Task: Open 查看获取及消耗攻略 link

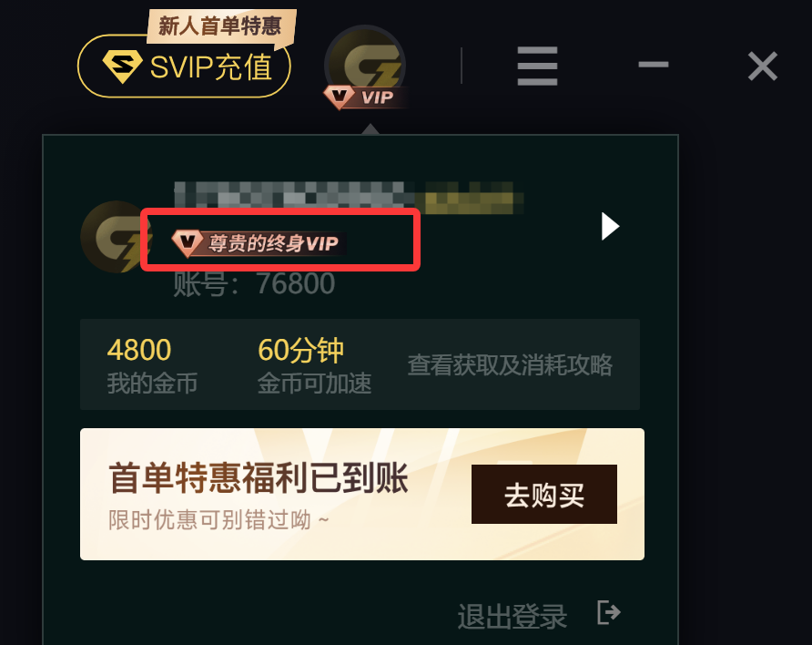Action: pos(510,365)
